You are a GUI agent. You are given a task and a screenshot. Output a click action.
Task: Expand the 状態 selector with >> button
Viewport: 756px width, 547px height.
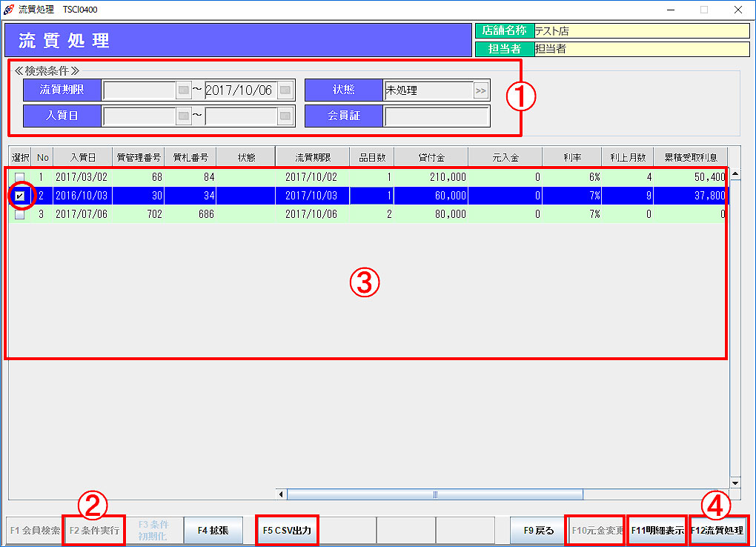pyautogui.click(x=481, y=90)
